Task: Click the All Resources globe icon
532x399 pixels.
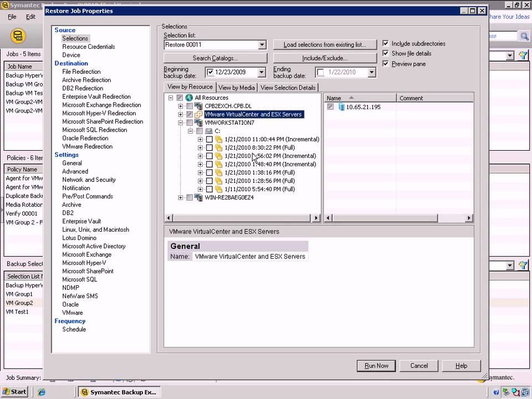Action: (190, 98)
